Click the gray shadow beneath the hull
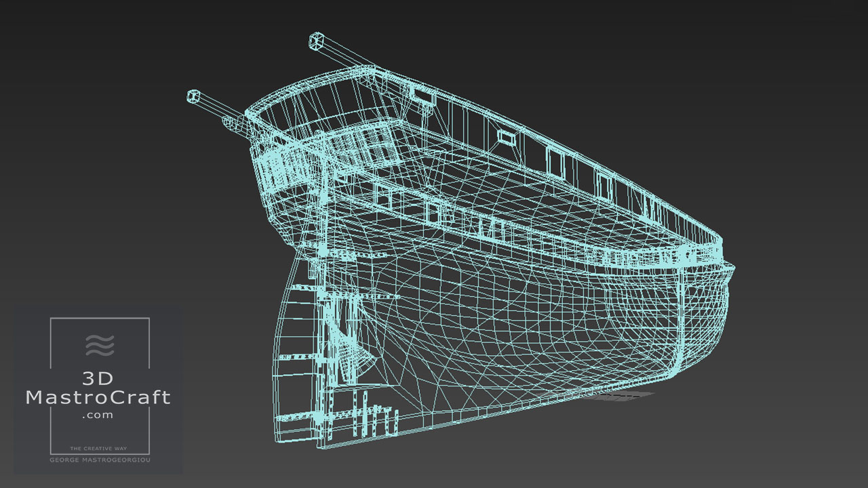 click(620, 396)
